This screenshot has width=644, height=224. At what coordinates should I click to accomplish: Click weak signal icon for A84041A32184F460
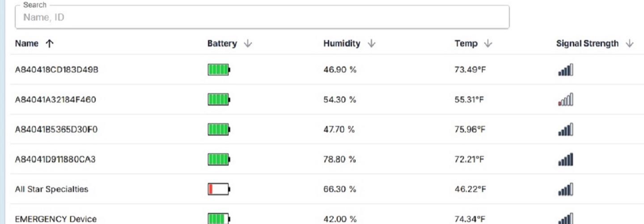pos(566,100)
